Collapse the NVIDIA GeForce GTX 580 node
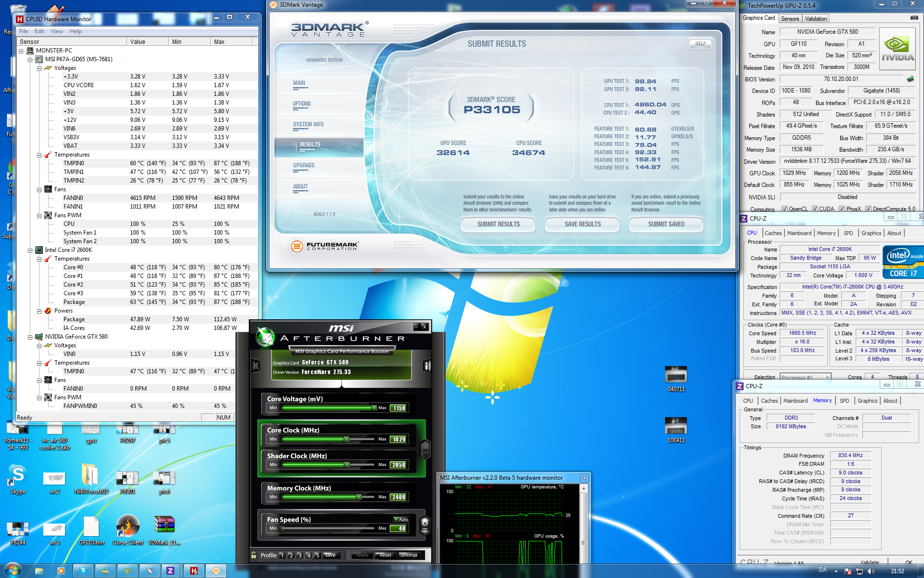Image resolution: width=924 pixels, height=578 pixels. (30, 337)
